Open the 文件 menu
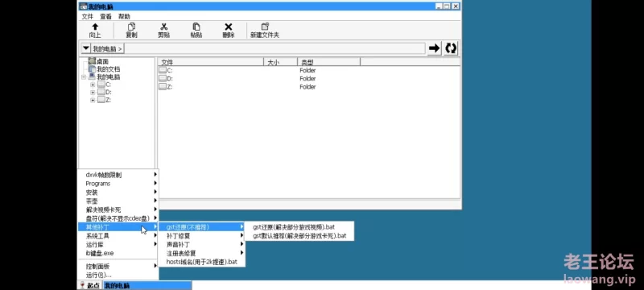 point(88,16)
